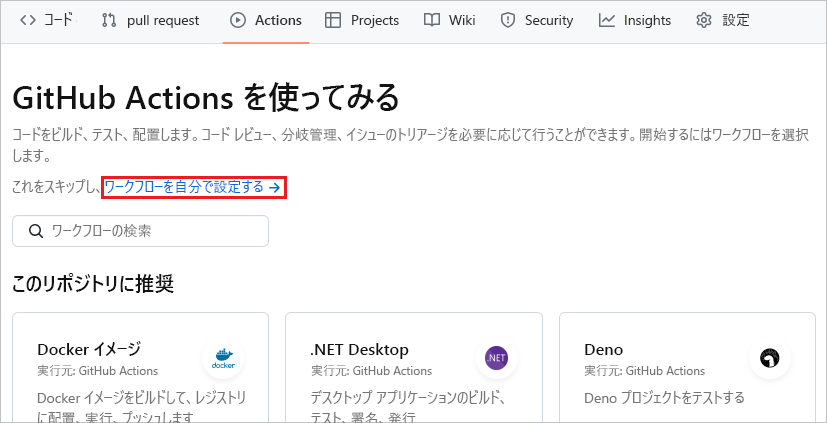Screen dimensions: 827x423
Task: Pick the Deno workflow card title
Action: (x=603, y=349)
